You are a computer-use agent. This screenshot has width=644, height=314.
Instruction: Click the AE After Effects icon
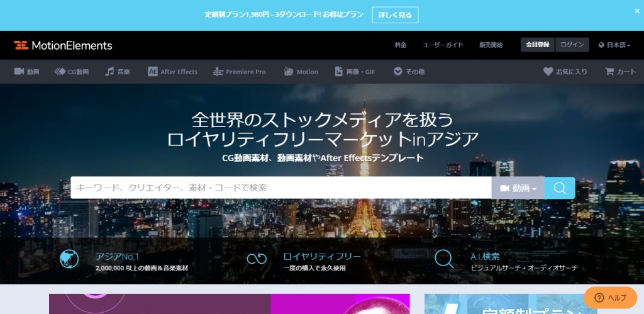click(x=153, y=72)
